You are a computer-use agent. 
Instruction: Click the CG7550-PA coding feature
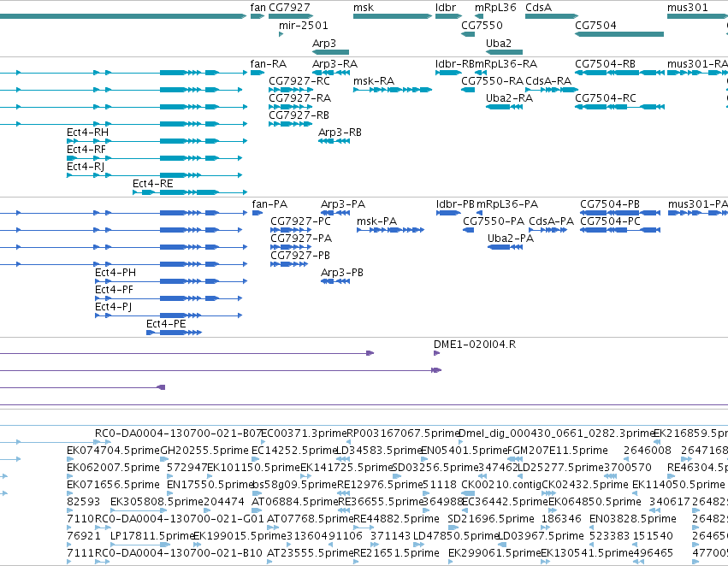[x=469, y=230]
